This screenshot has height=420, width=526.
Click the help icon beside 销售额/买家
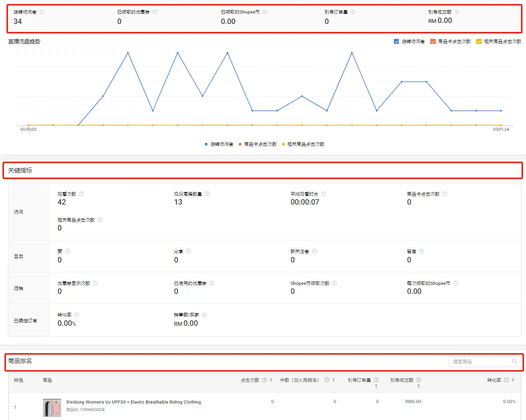click(204, 315)
